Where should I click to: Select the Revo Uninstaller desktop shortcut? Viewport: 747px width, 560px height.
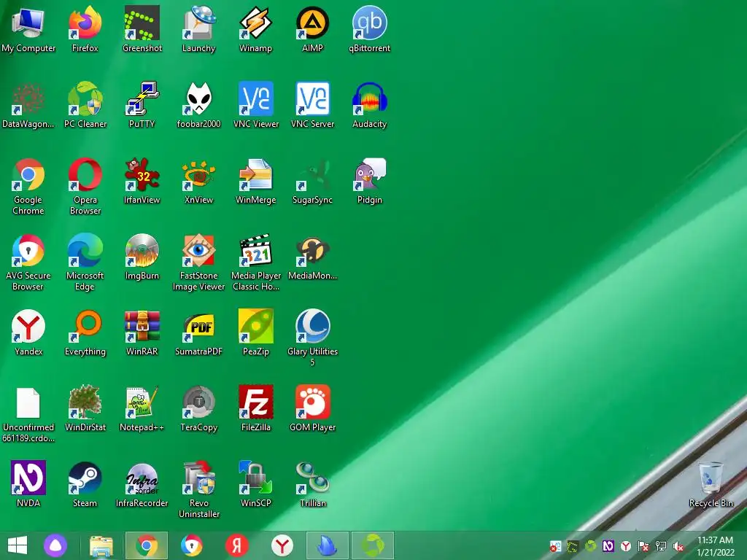(198, 489)
